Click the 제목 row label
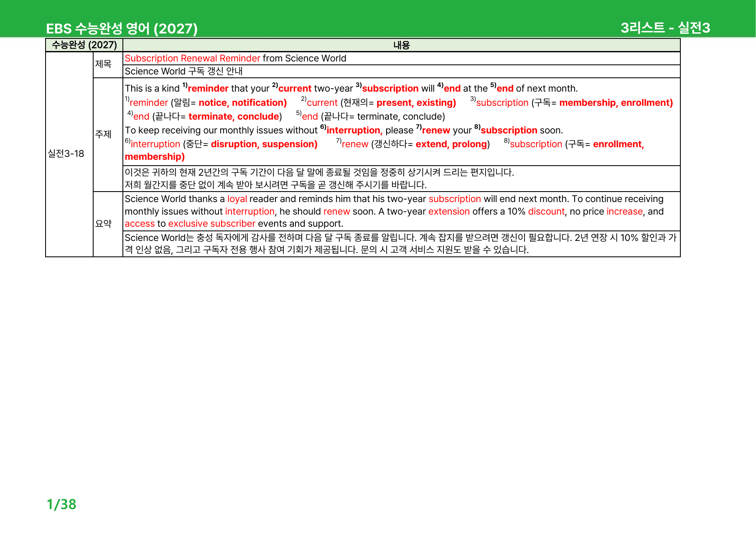756x535 pixels. coord(103,64)
